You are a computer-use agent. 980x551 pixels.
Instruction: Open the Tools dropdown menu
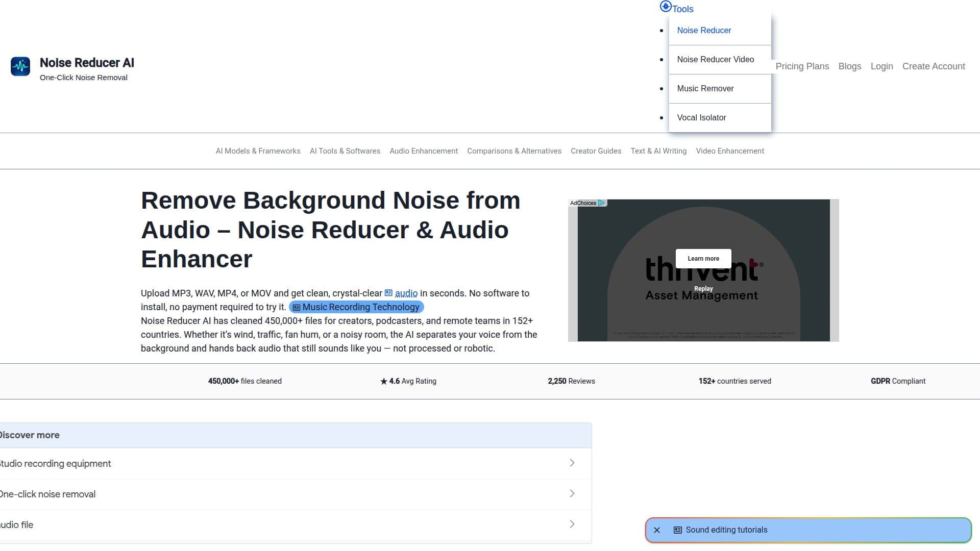point(682,9)
